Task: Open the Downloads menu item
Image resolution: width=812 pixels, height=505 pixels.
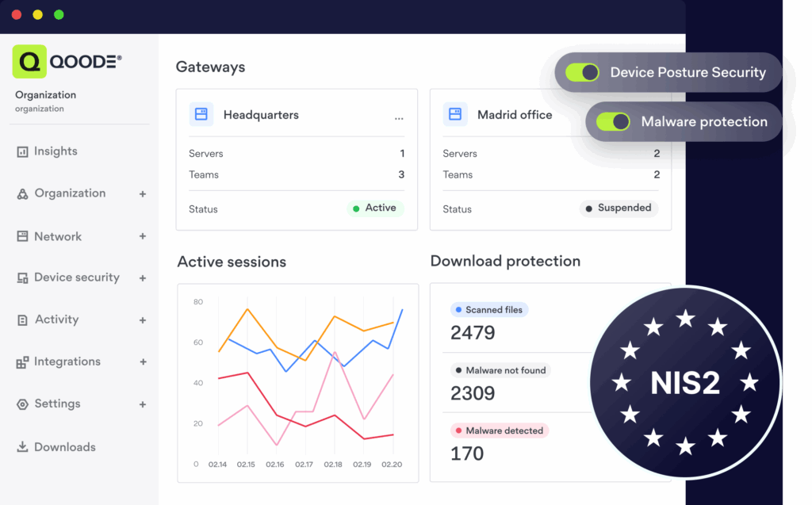Action: pos(64,447)
